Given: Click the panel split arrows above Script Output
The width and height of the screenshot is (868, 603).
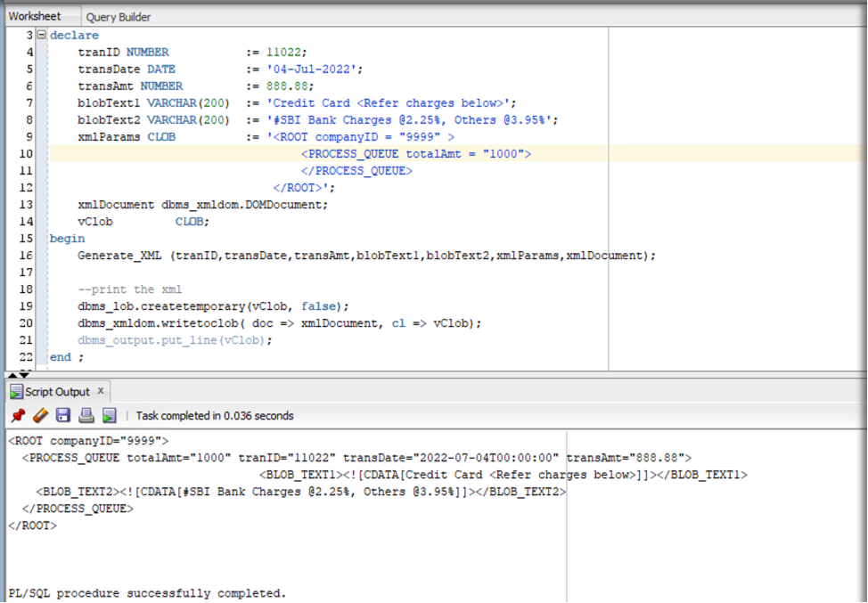Looking at the screenshot, I should click(x=18, y=375).
